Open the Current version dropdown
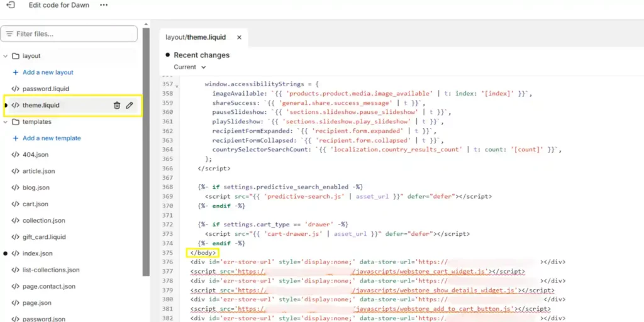The image size is (644, 322). click(189, 67)
